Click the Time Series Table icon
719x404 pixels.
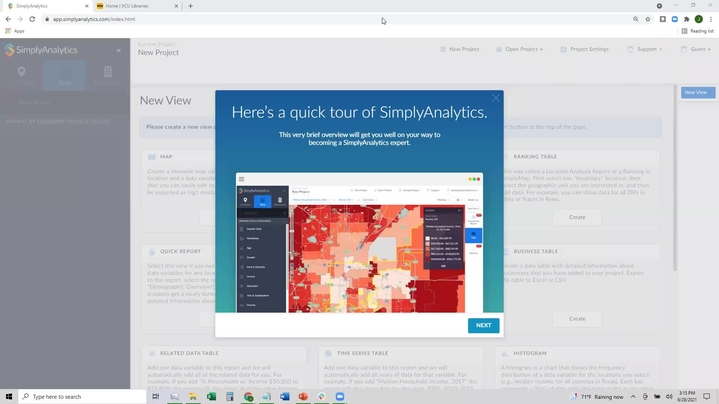click(328, 354)
